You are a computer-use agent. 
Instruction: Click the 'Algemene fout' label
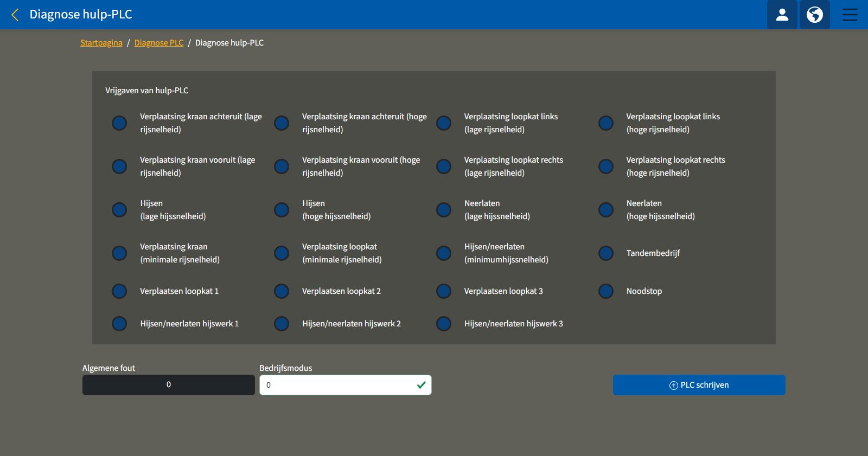tap(108, 368)
